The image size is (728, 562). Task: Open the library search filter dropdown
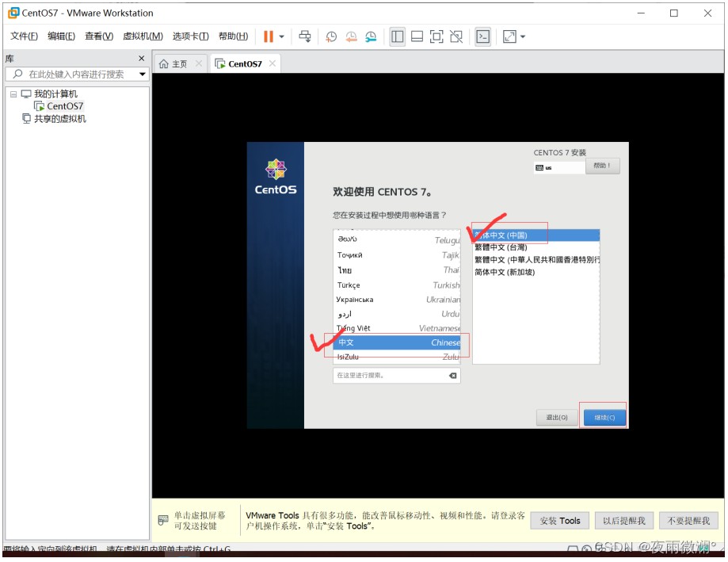point(143,75)
